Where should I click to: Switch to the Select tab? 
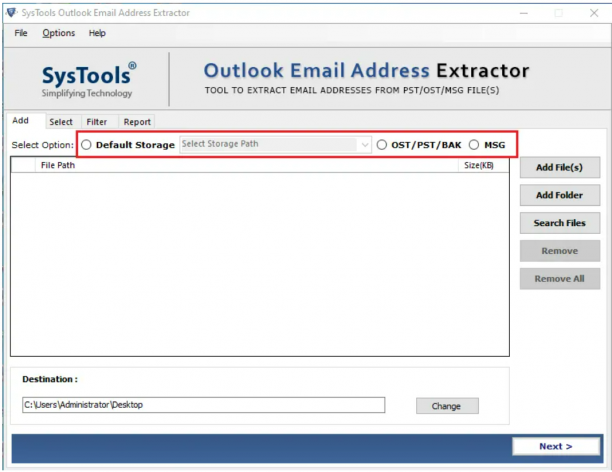[61, 122]
